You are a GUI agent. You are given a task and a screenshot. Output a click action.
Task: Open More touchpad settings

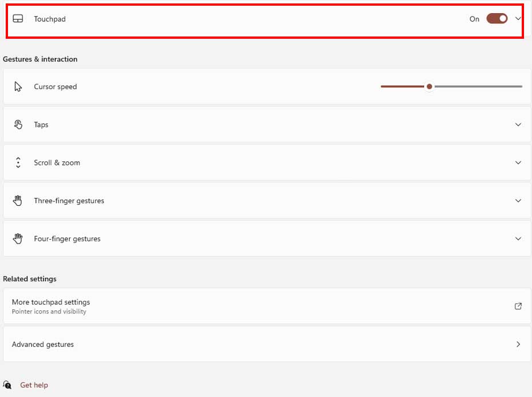pos(267,306)
